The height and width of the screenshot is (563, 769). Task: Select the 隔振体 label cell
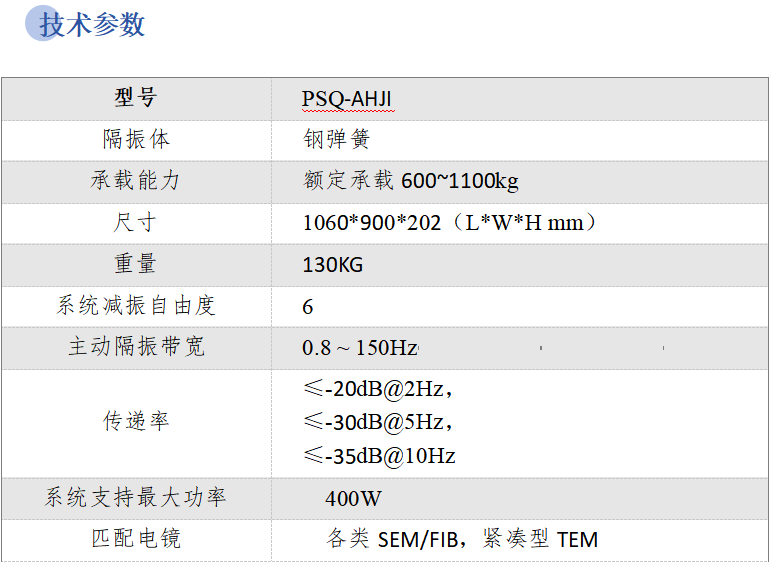coord(136,139)
